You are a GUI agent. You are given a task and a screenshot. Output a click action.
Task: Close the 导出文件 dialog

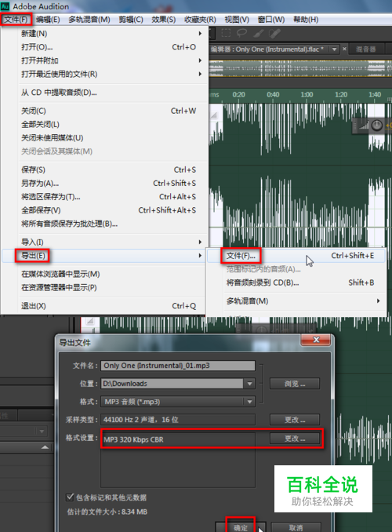316,340
